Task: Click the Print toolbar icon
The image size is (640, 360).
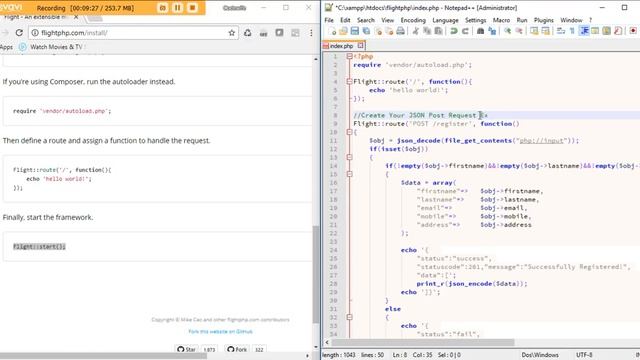Action: click(x=400, y=31)
